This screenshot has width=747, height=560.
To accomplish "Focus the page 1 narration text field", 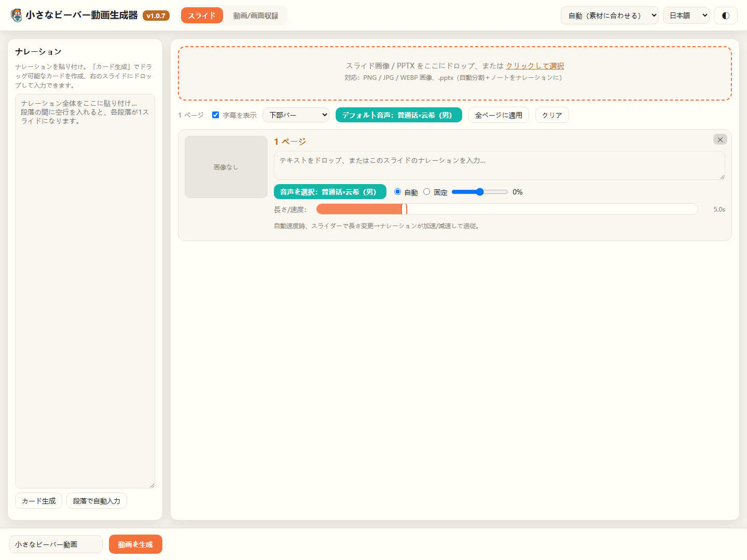I will (x=499, y=165).
